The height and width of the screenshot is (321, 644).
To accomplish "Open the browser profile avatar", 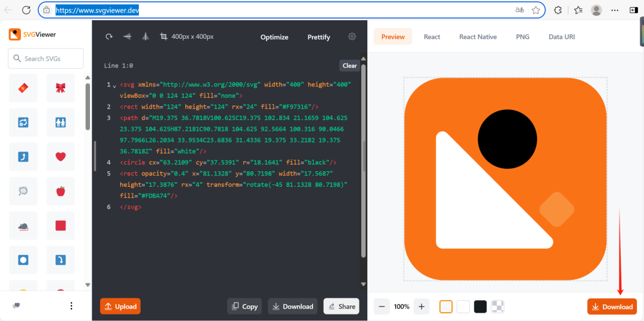I will [x=596, y=10].
